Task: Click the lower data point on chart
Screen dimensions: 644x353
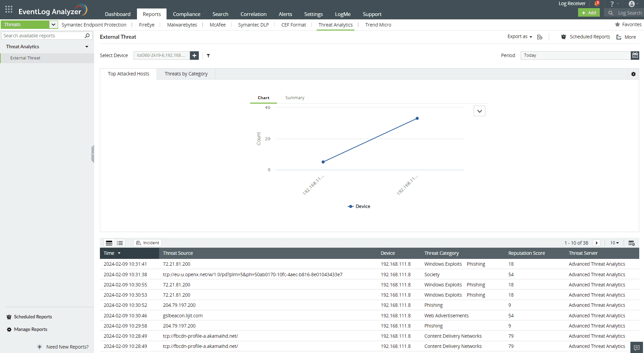Action: click(323, 162)
